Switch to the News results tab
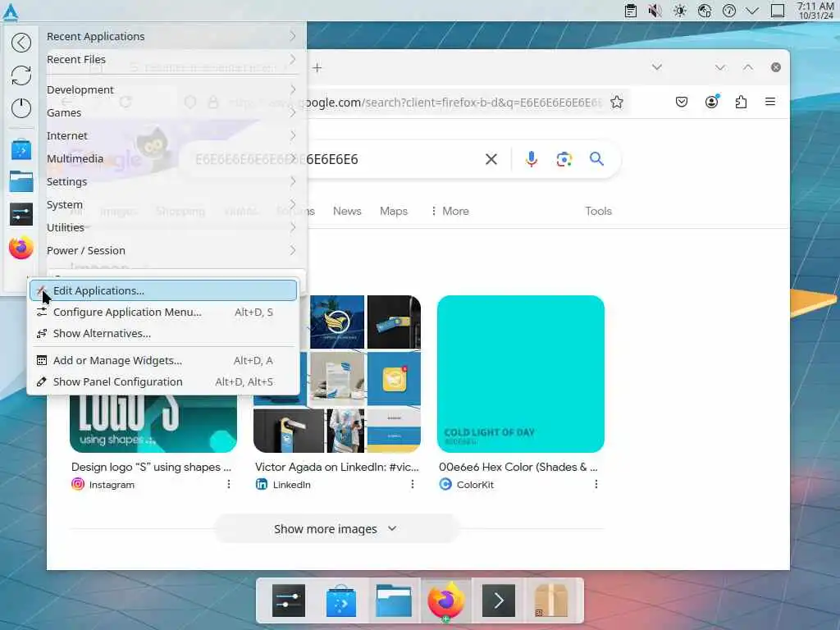Image resolution: width=840 pixels, height=630 pixels. click(347, 211)
